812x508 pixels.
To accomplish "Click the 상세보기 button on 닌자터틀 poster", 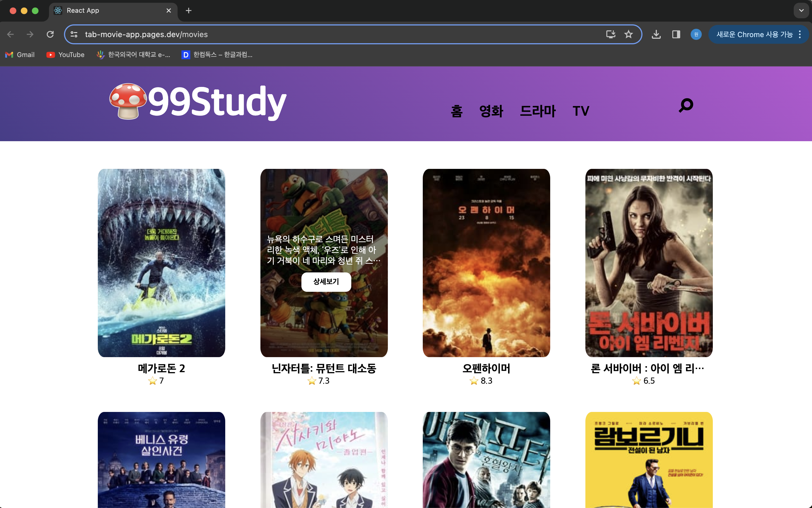I will tap(326, 282).
